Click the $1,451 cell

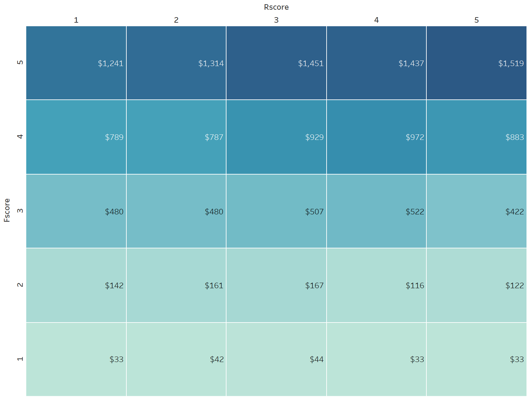(x=276, y=63)
